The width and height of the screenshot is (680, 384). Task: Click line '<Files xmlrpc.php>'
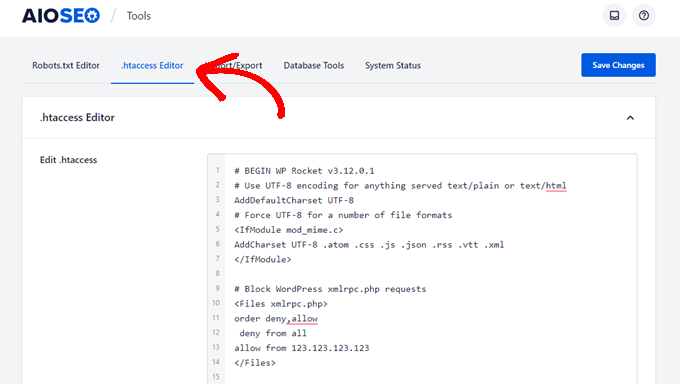click(x=281, y=304)
